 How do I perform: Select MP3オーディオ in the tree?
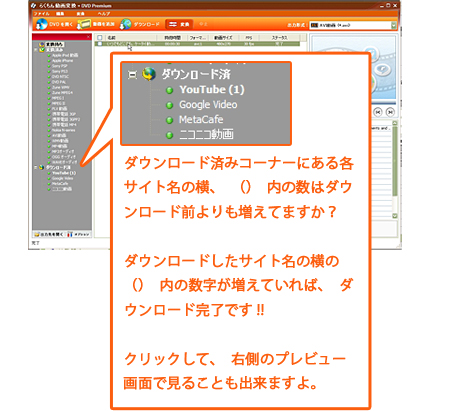63,151
